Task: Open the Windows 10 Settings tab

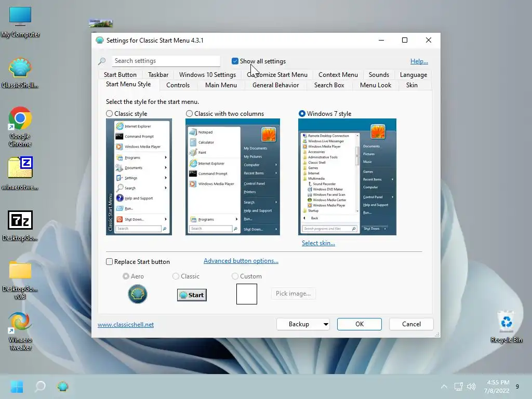Action: point(207,75)
